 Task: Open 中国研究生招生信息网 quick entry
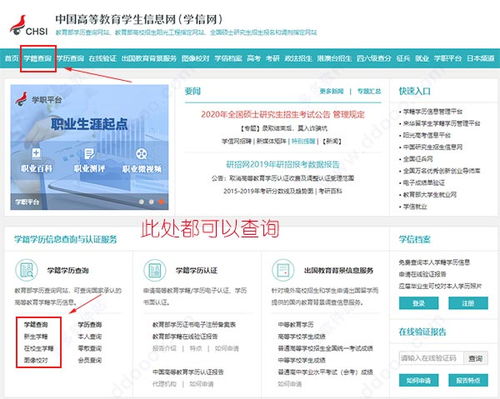[x=433, y=147]
